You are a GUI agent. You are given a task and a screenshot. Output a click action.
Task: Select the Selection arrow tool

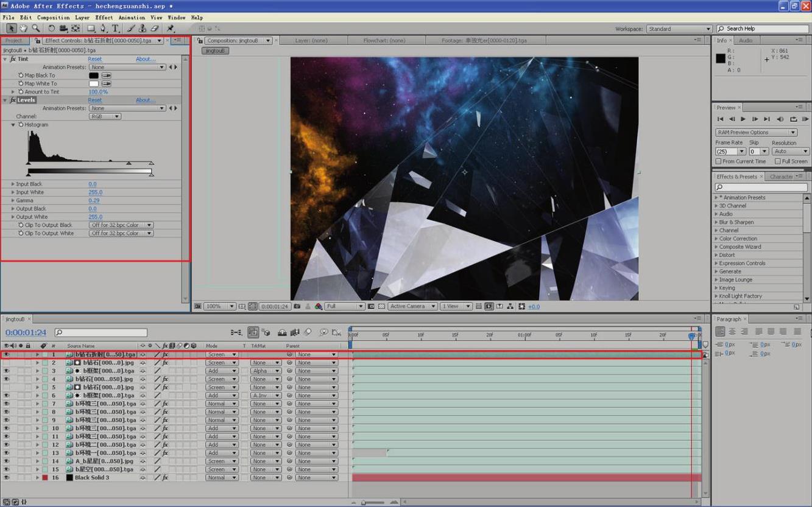point(11,29)
